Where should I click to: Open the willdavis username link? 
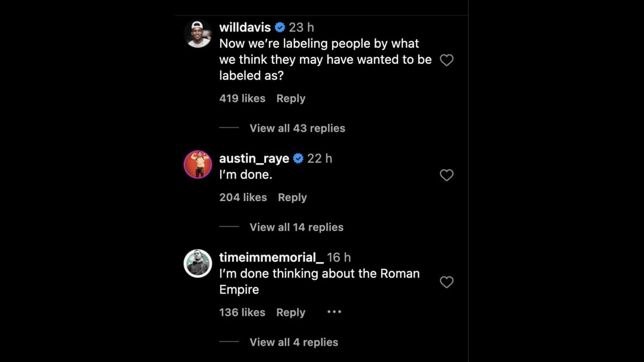[245, 27]
